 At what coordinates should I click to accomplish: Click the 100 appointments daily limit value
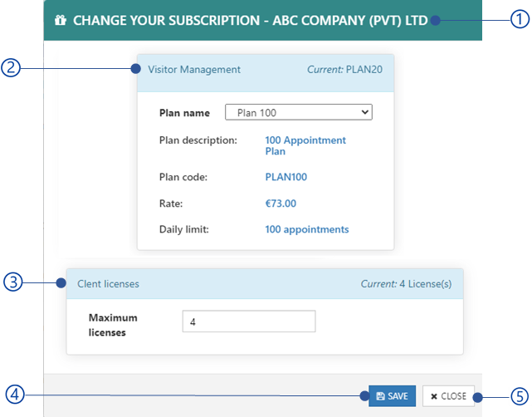tap(307, 229)
